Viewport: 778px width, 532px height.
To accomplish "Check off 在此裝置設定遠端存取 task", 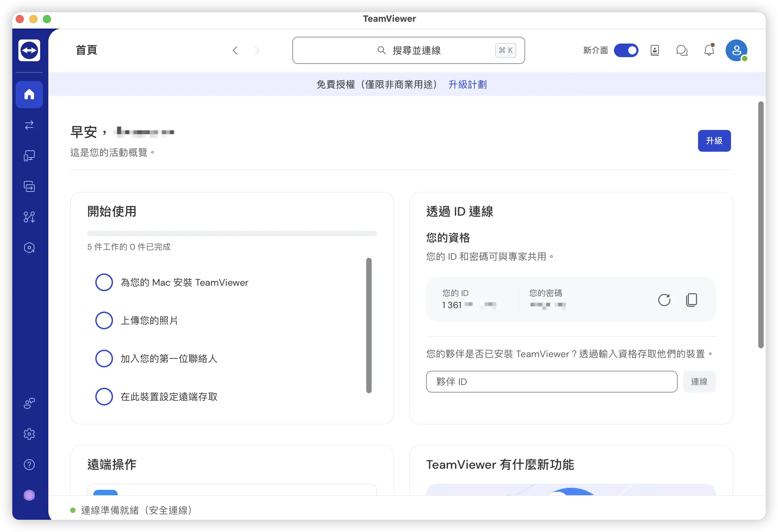I will (104, 397).
